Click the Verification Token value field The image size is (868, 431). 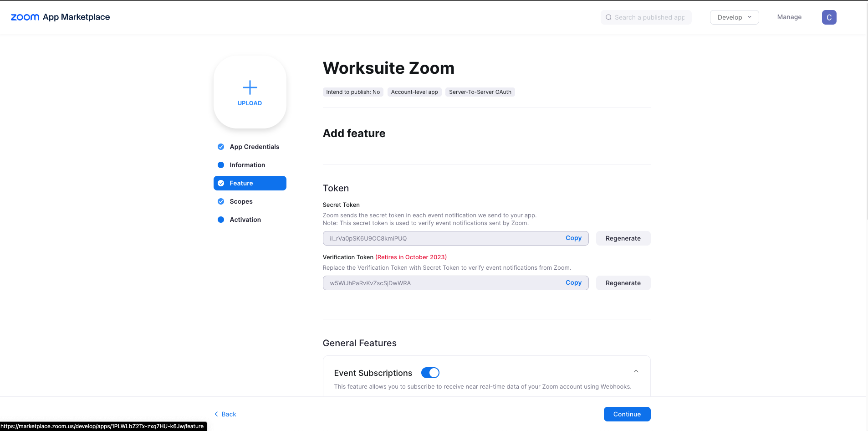click(455, 283)
